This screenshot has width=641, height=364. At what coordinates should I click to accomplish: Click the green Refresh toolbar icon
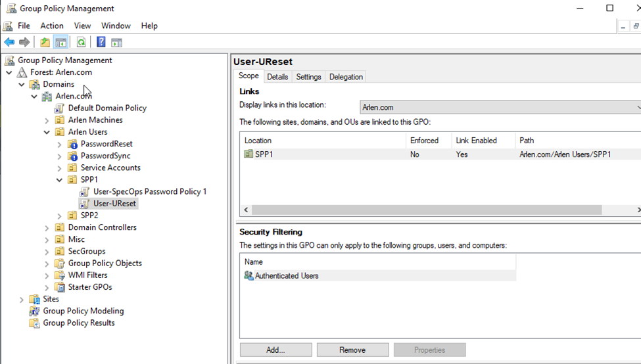(81, 42)
